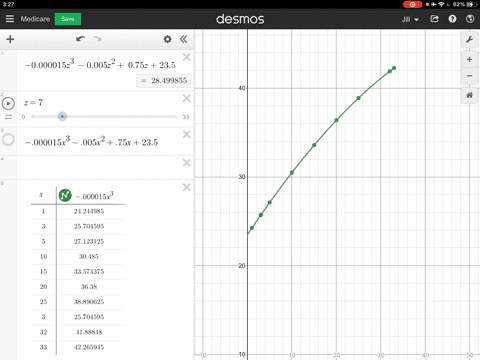The height and width of the screenshot is (360, 480).
Task: Select table cell 24.244985
Action: [89, 211]
